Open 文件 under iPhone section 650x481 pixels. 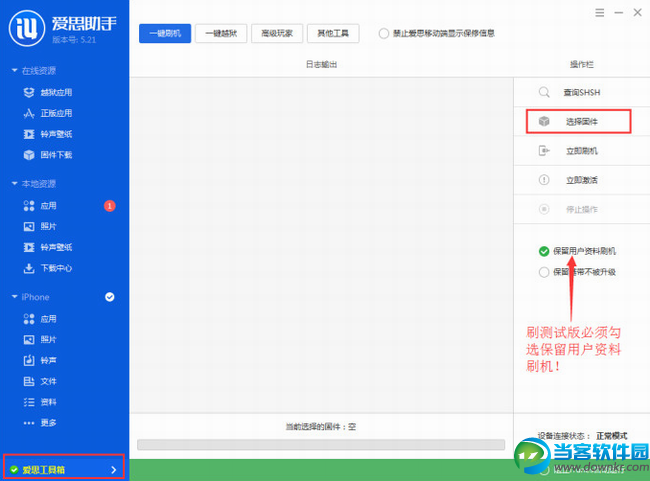point(40,381)
